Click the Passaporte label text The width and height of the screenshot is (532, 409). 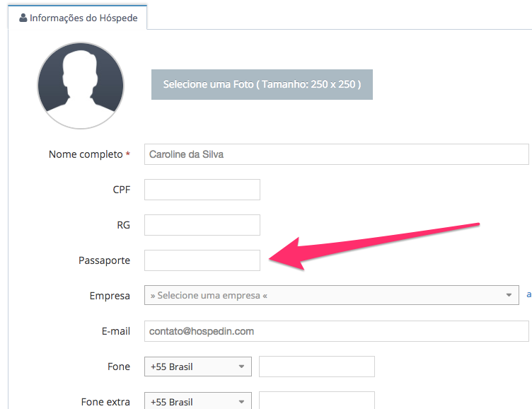coord(104,260)
